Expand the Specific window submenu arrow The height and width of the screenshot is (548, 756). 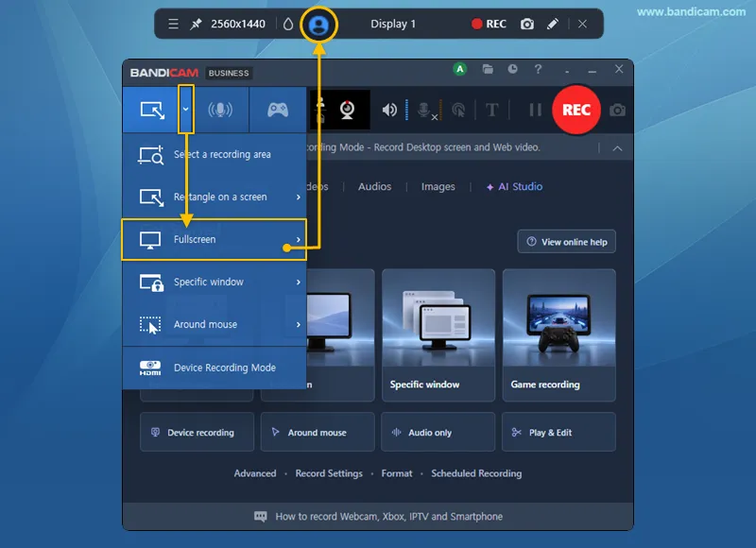pos(298,282)
